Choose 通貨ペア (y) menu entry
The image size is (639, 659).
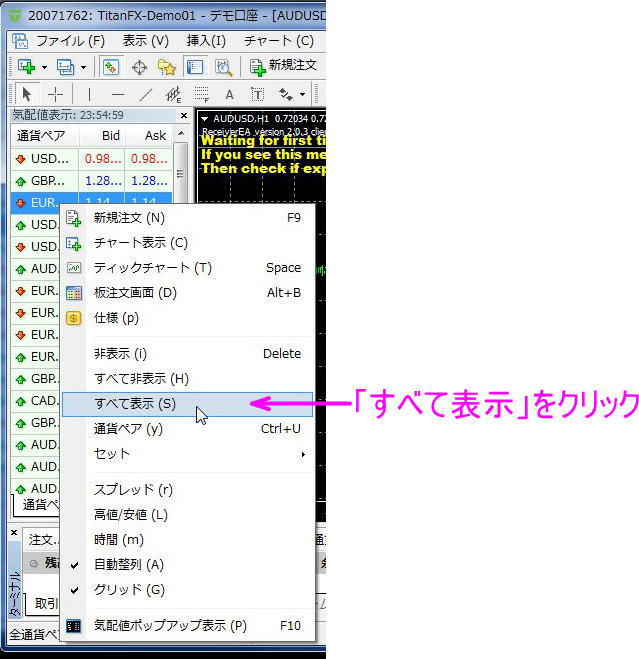(x=187, y=429)
